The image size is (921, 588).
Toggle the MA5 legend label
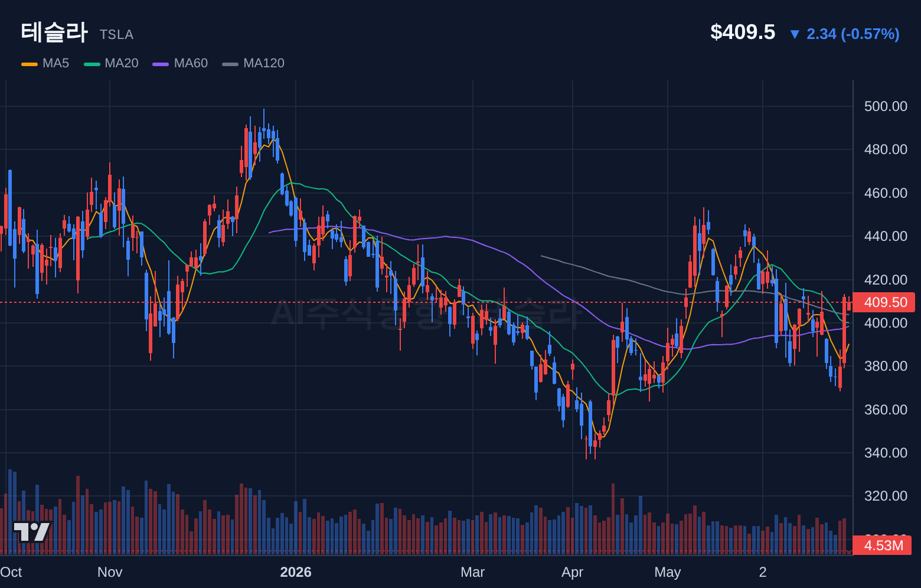coord(55,63)
